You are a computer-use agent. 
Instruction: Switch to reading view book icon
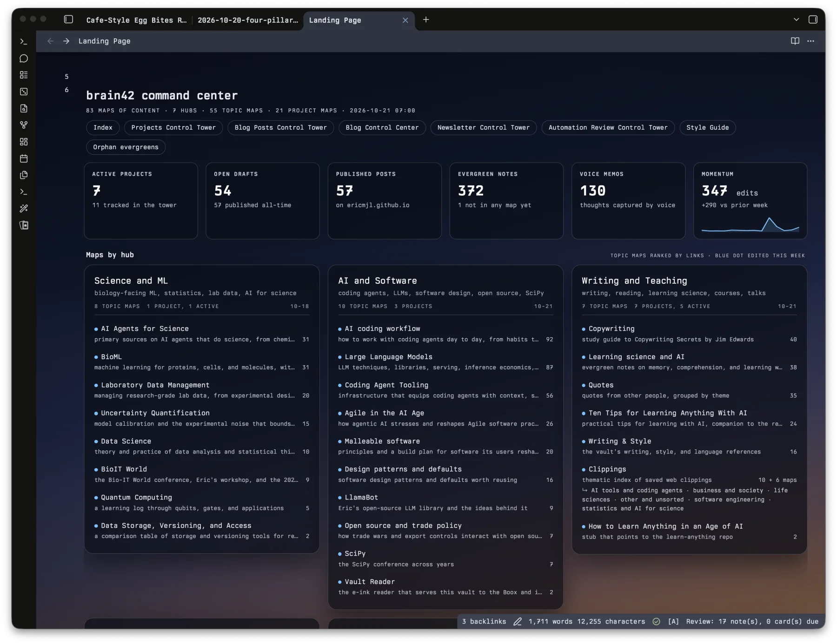[795, 41]
